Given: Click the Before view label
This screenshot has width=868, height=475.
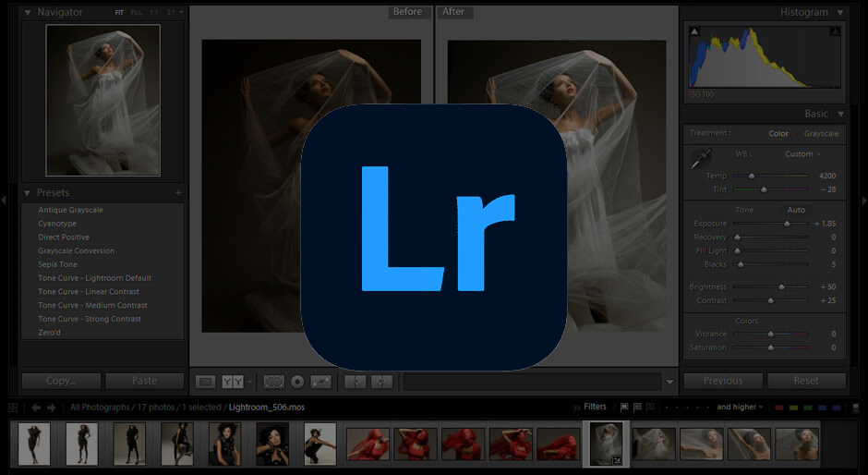Looking at the screenshot, I should pos(408,12).
